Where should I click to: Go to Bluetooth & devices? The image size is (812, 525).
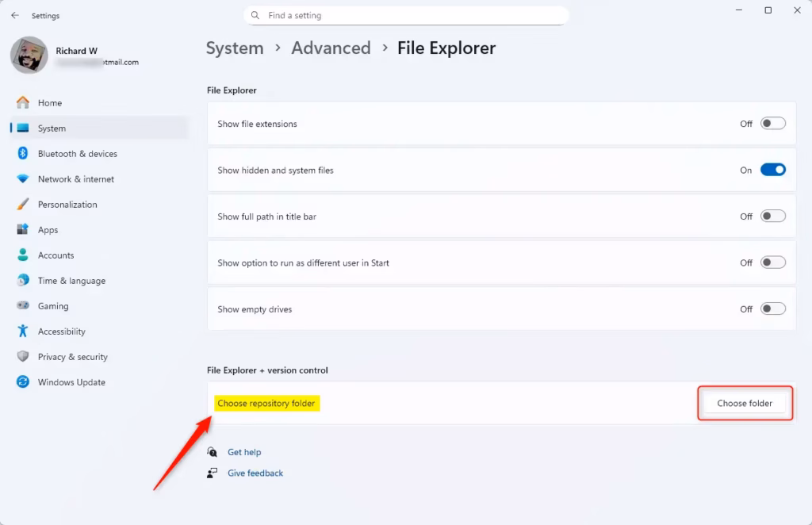(x=99, y=153)
